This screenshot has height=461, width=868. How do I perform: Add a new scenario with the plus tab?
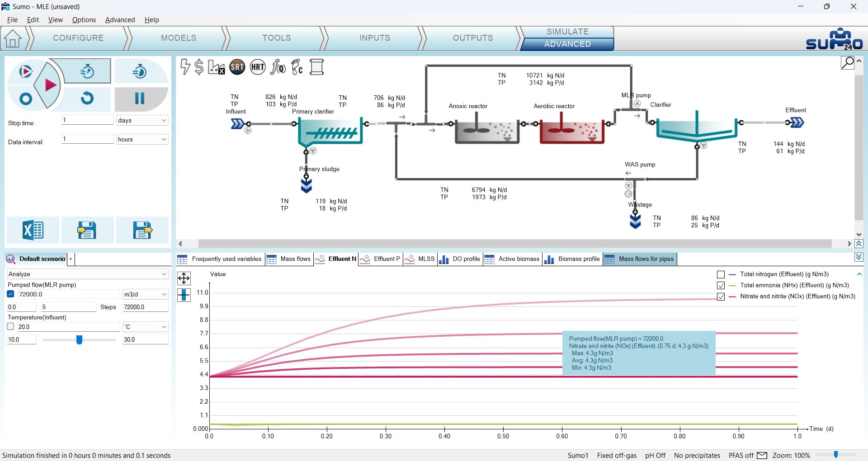[x=71, y=259]
